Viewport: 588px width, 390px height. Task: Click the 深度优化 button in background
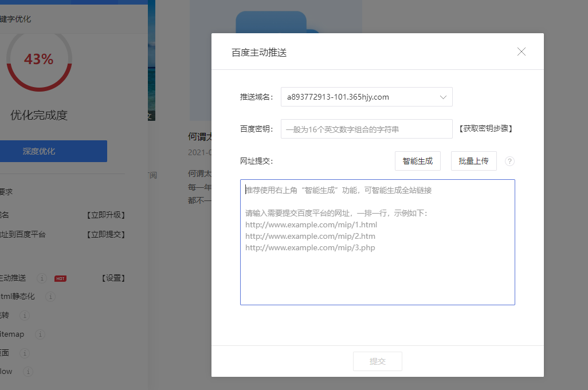click(x=53, y=151)
